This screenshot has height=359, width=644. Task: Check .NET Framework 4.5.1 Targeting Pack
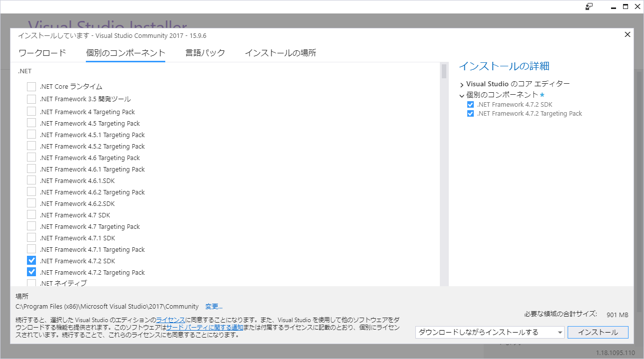(31, 135)
